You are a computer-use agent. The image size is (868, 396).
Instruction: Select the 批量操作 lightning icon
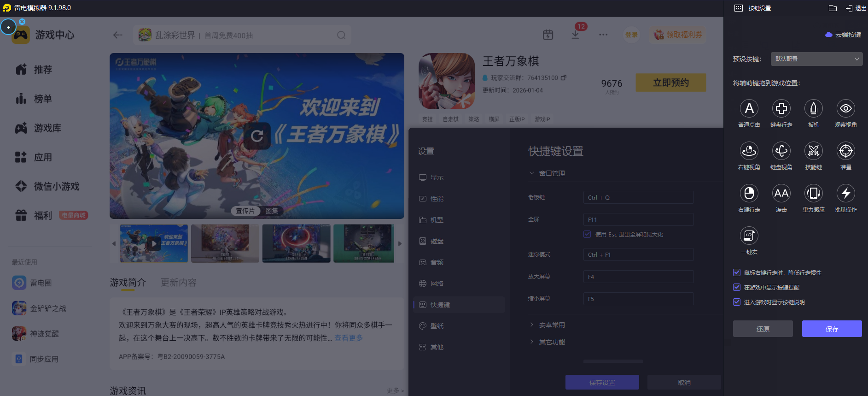pos(846,193)
